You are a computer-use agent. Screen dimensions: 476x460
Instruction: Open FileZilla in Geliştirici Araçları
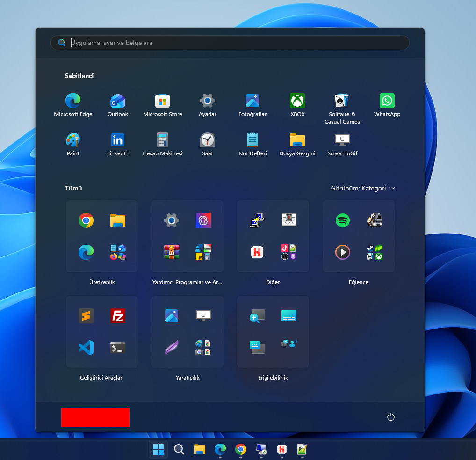click(x=118, y=316)
